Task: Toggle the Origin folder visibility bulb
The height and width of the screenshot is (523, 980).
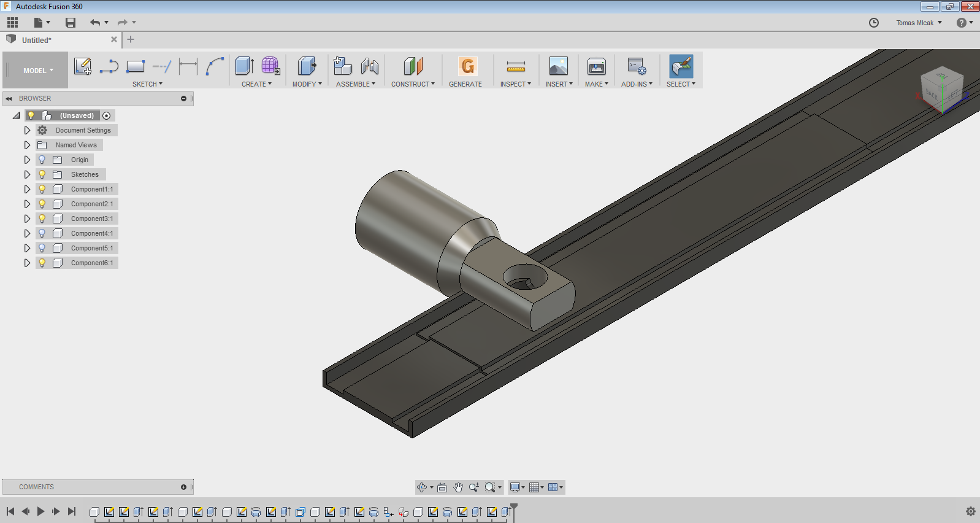Action: [42, 160]
